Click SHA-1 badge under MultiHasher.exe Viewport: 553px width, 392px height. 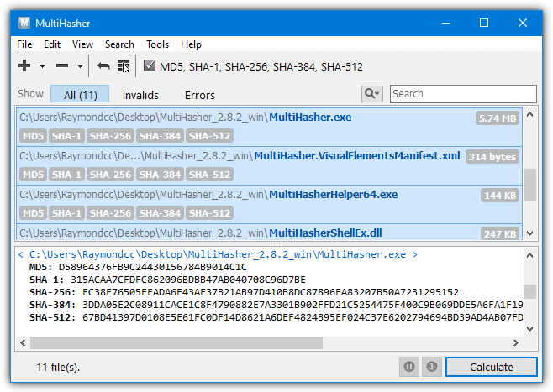66,136
